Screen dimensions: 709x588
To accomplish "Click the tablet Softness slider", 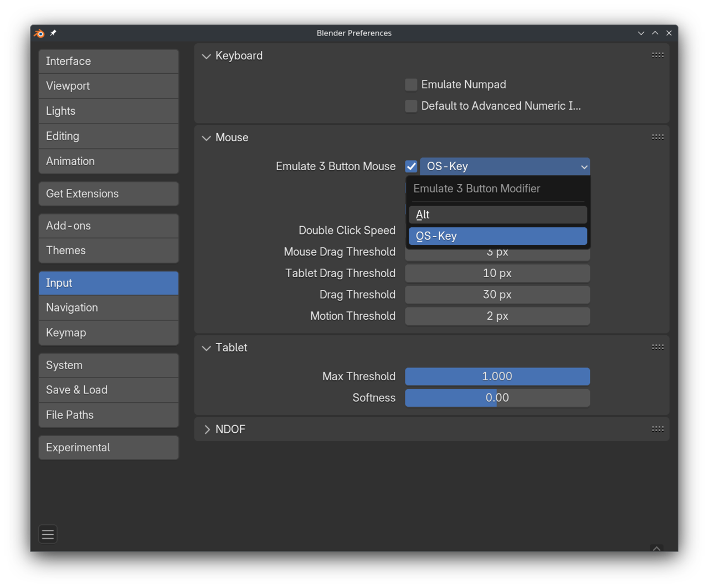I will [x=497, y=398].
